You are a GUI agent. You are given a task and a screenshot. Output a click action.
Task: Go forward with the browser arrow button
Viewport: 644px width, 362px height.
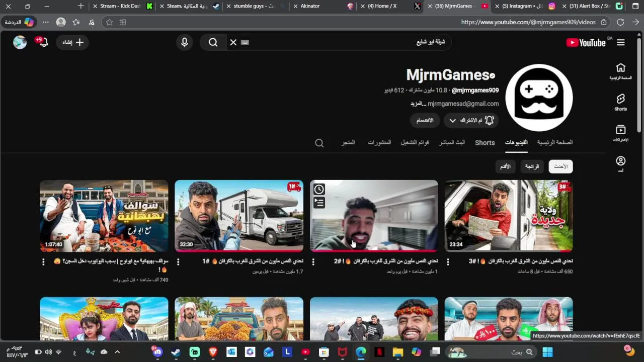click(635, 22)
